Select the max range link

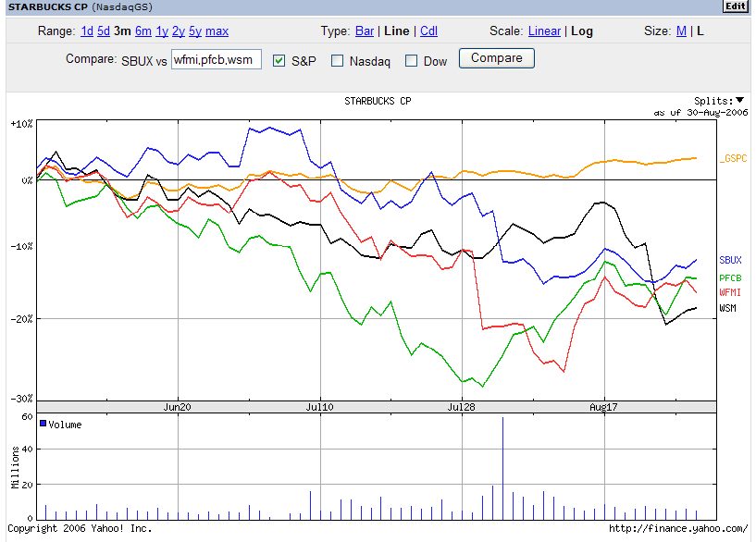click(217, 31)
